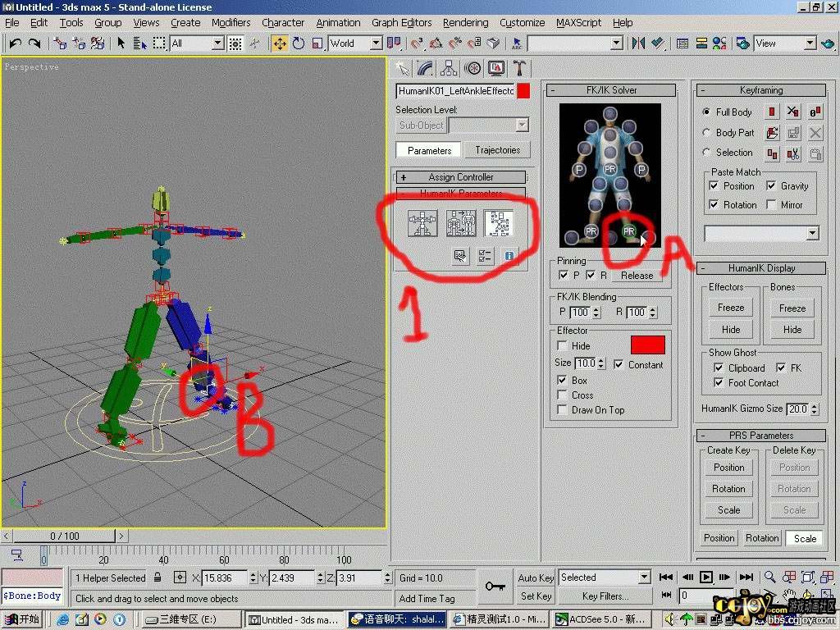Open the Selected key mode dropdown
The image size is (840, 630).
point(644,577)
